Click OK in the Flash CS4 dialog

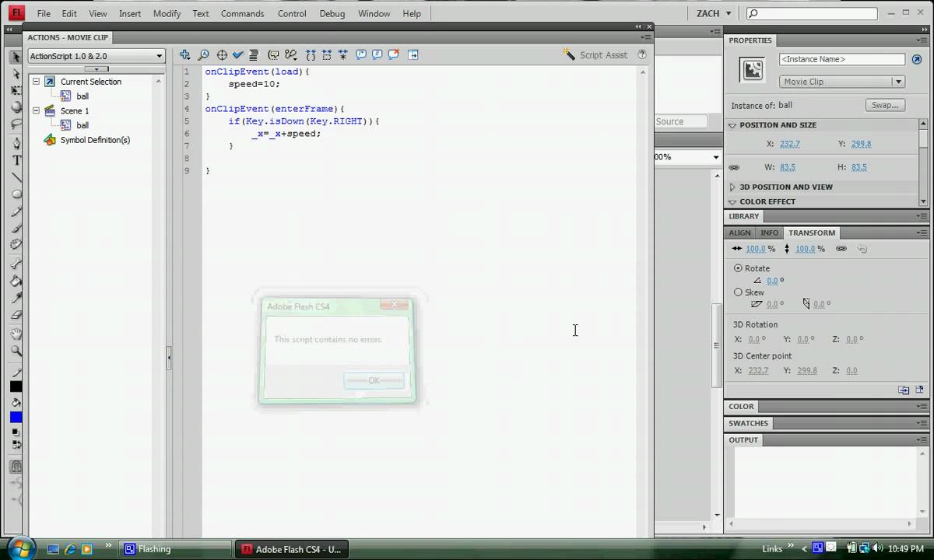point(374,380)
